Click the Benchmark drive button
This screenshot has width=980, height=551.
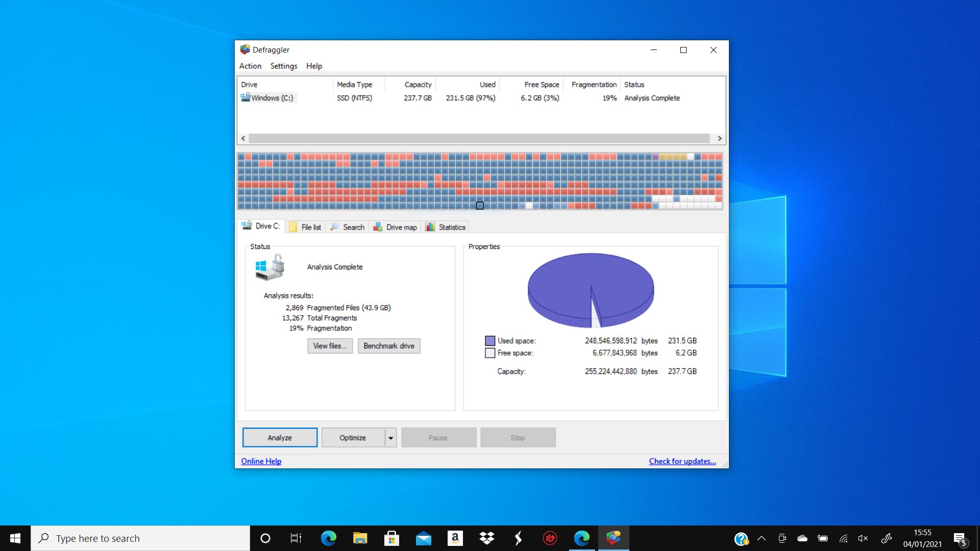click(389, 345)
